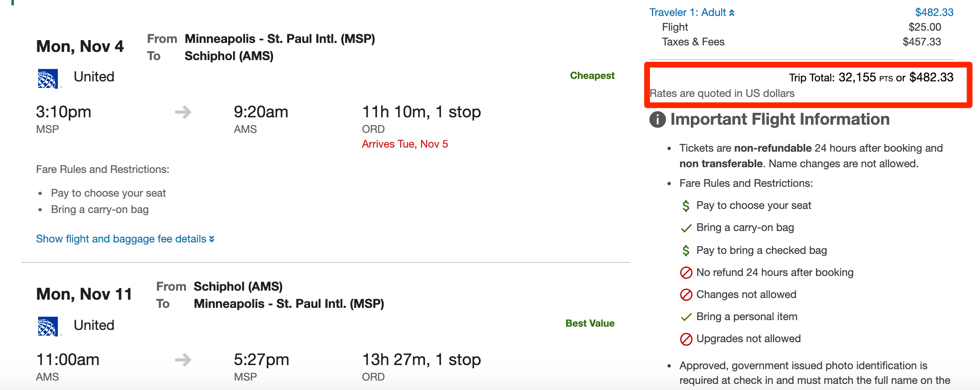Select the Best Value flight label
980x390 pixels.
(x=589, y=323)
